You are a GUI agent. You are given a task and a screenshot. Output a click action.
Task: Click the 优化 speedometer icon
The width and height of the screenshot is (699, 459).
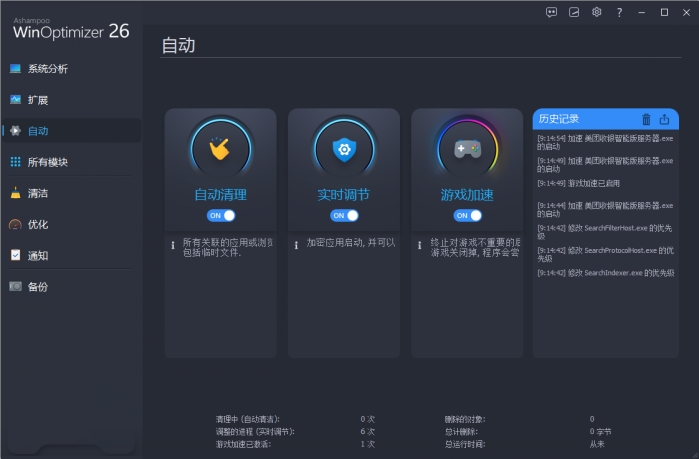[x=16, y=225]
